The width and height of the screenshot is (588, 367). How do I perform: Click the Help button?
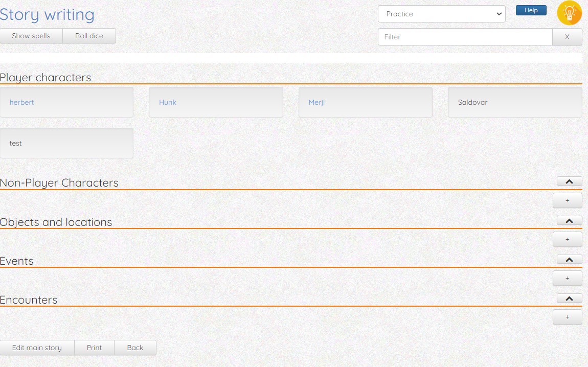531,10
